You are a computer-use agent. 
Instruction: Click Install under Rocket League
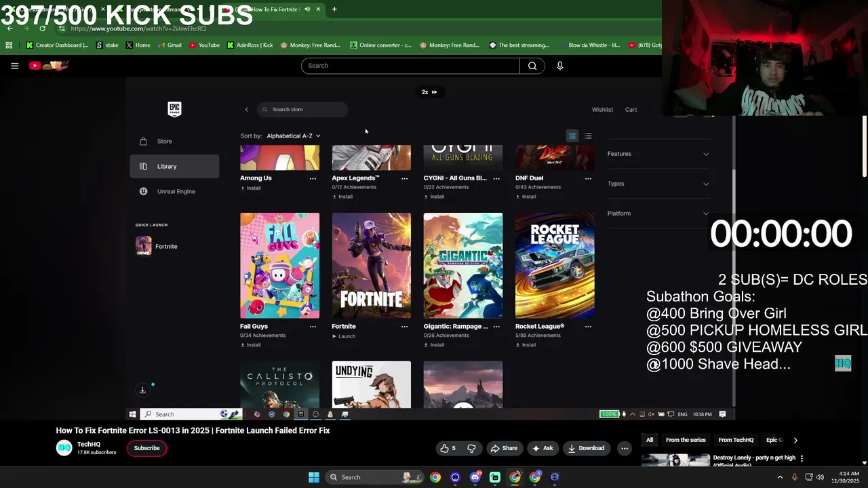pos(526,345)
